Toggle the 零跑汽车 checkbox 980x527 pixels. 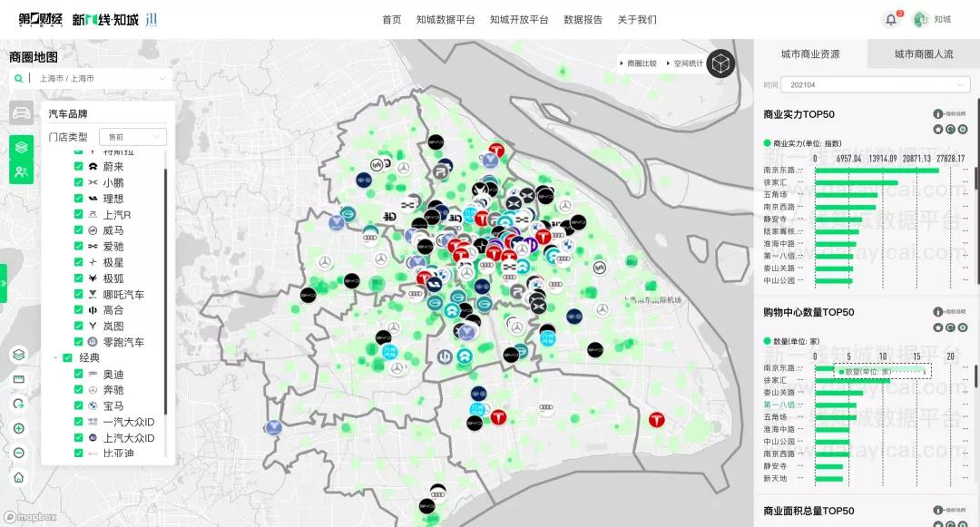pos(79,342)
